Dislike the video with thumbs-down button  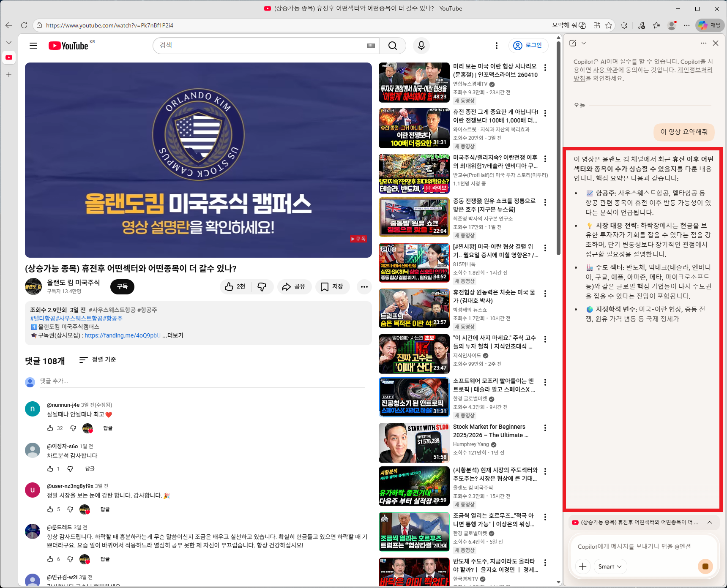coord(262,287)
